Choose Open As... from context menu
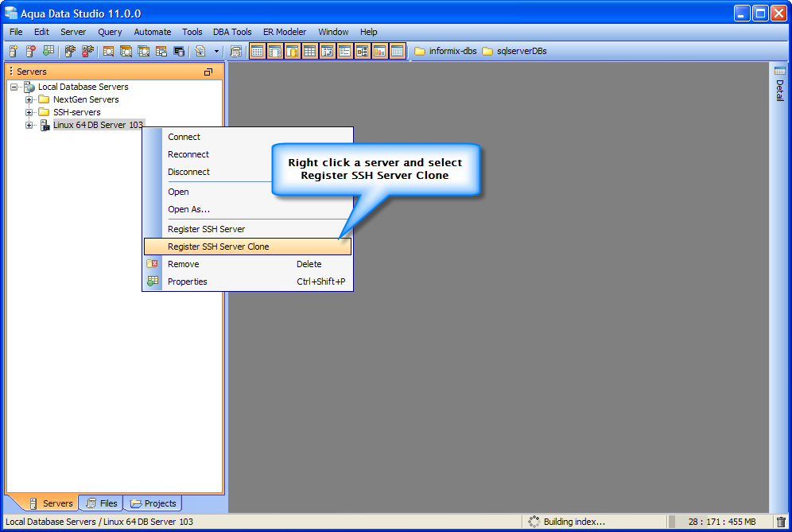 [247, 209]
